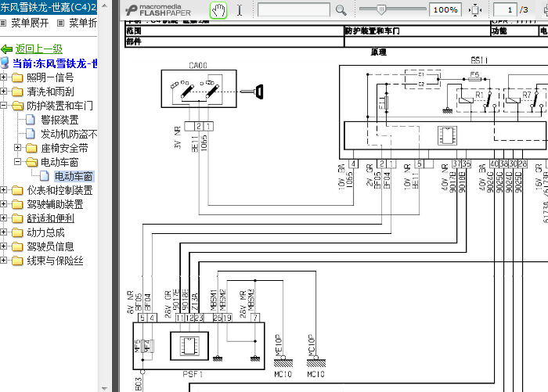The image size is (548, 392).
Task: Click the 当前:东风雪铁龙 heading
Action: pyautogui.click(x=55, y=63)
